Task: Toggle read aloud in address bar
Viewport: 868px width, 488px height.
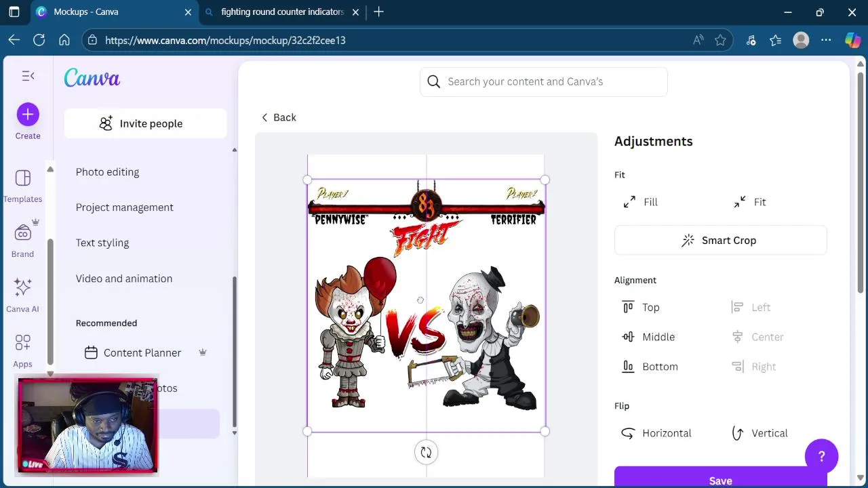Action: pyautogui.click(x=698, y=40)
